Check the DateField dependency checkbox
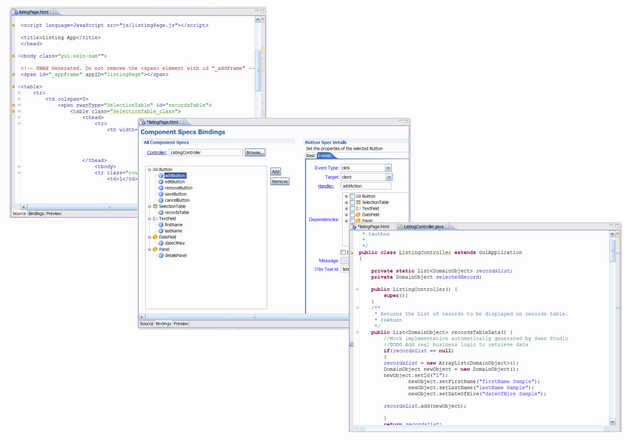Image resolution: width=640 pixels, height=442 pixels. pyautogui.click(x=352, y=214)
